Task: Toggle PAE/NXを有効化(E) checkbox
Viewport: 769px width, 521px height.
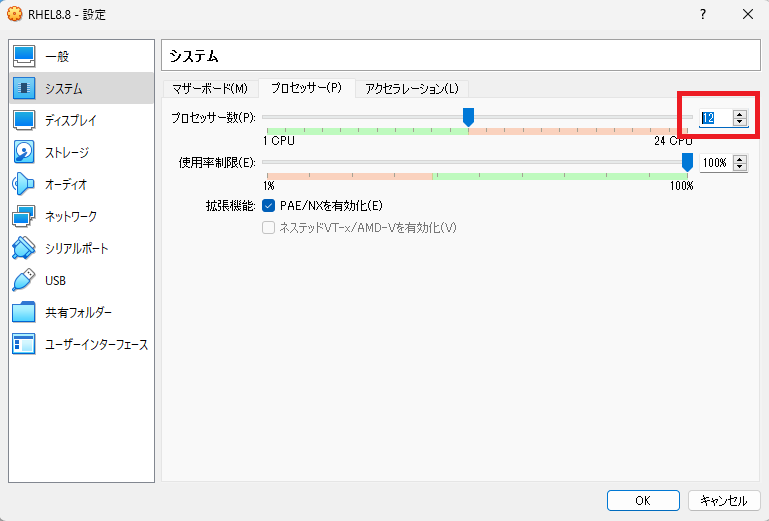Action: (x=268, y=206)
